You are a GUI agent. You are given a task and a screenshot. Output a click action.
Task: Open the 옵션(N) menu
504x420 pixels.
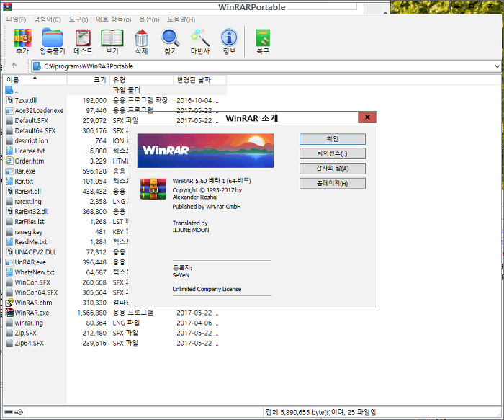click(x=149, y=19)
